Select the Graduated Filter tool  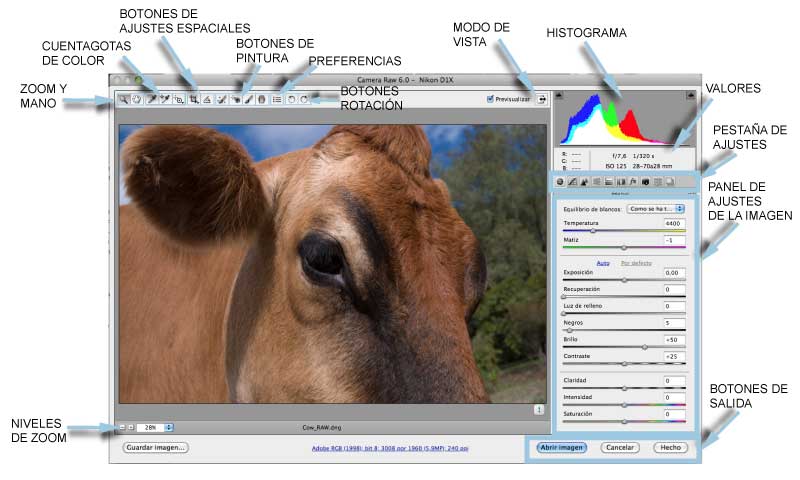click(262, 99)
